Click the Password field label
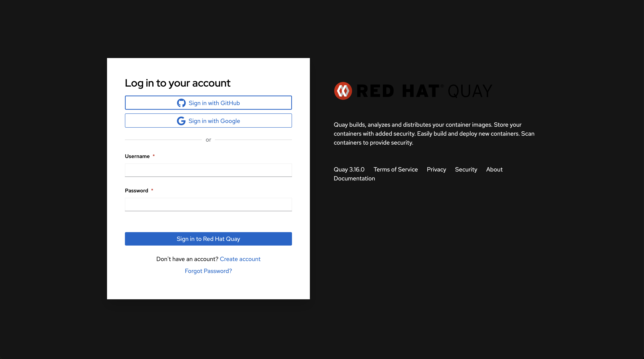644x359 pixels. (x=136, y=191)
